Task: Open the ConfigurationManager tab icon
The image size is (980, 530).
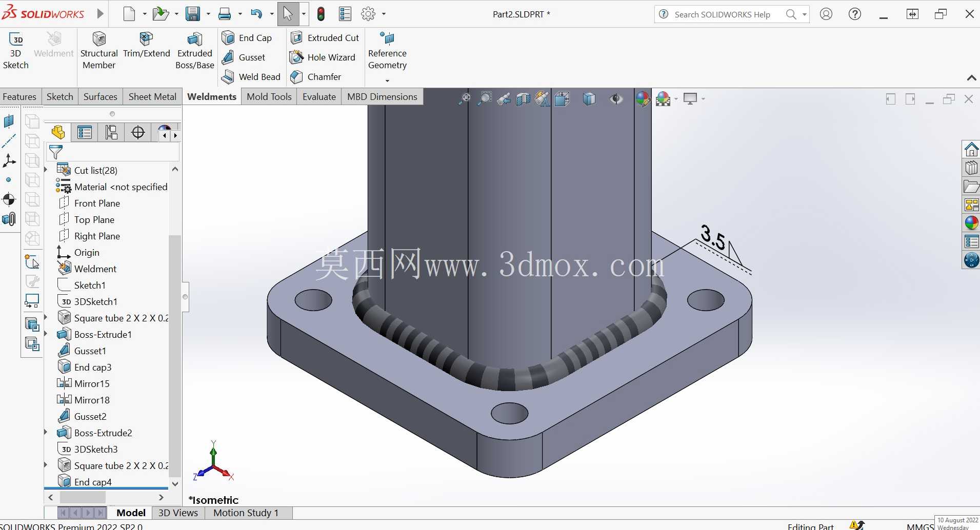Action: coord(111,133)
